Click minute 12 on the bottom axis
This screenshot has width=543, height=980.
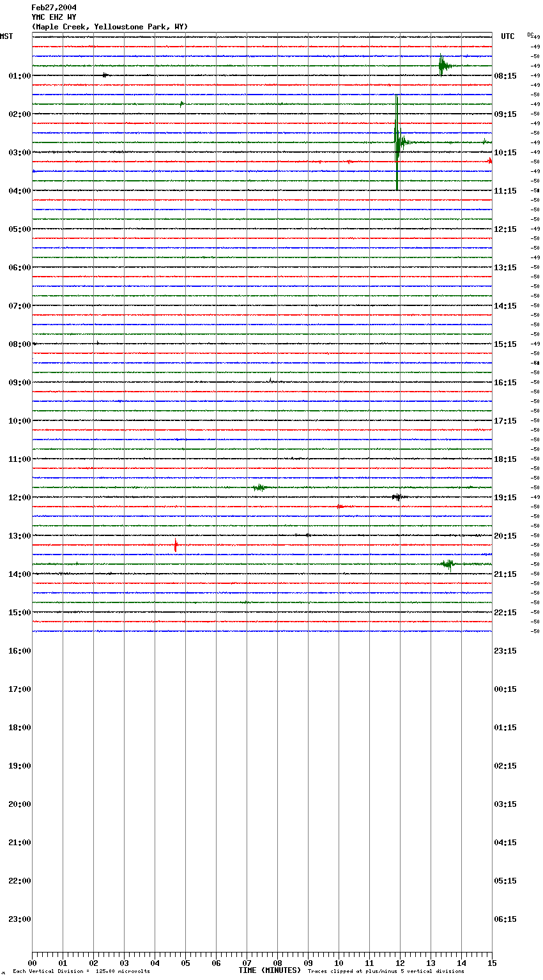pos(400,963)
